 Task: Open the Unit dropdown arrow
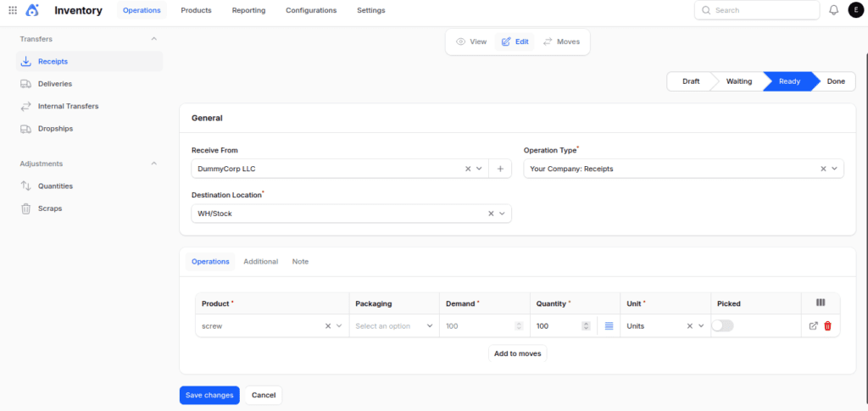click(x=701, y=326)
